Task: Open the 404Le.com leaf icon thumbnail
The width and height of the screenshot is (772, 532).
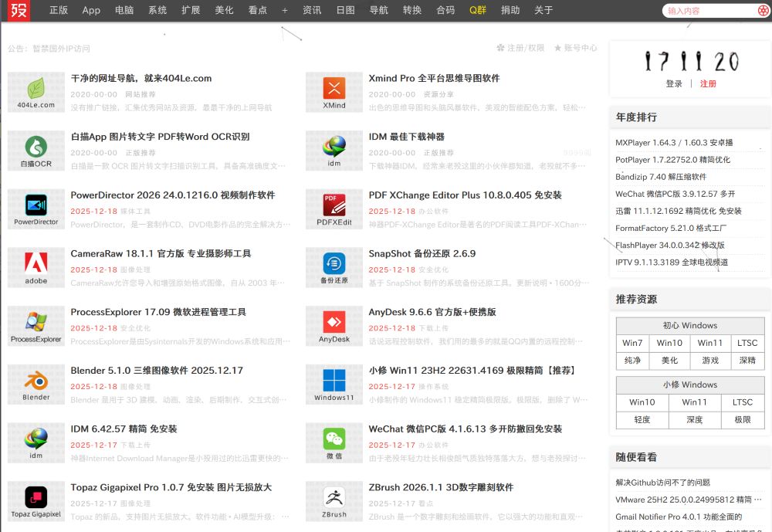Action: point(36,91)
